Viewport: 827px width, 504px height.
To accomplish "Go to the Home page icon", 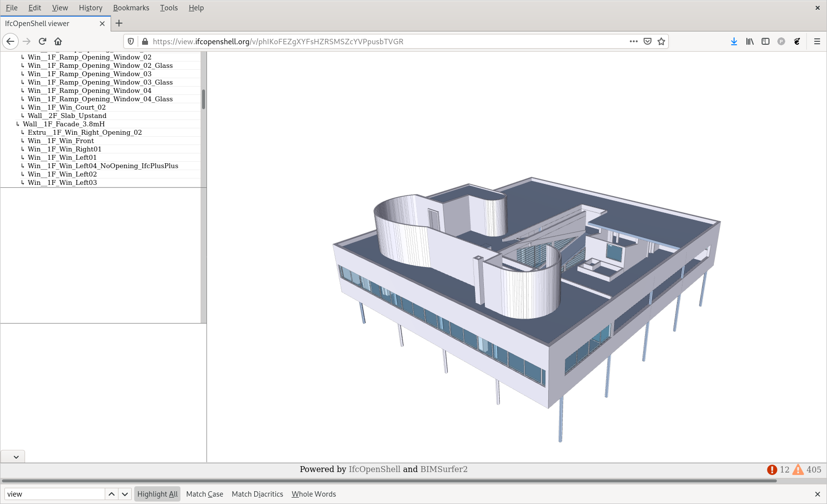I will [58, 41].
